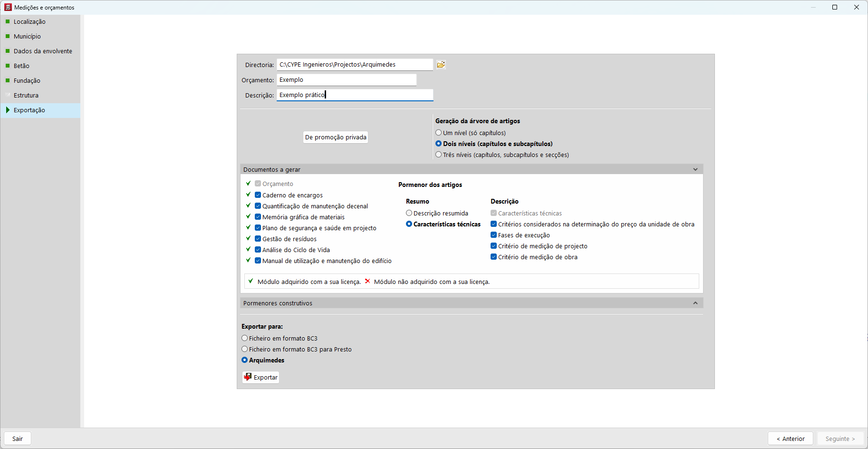Screen dimensions: 868x449
Task: Toggle Plano de segurança e saúde checkbox
Action: [258, 228]
